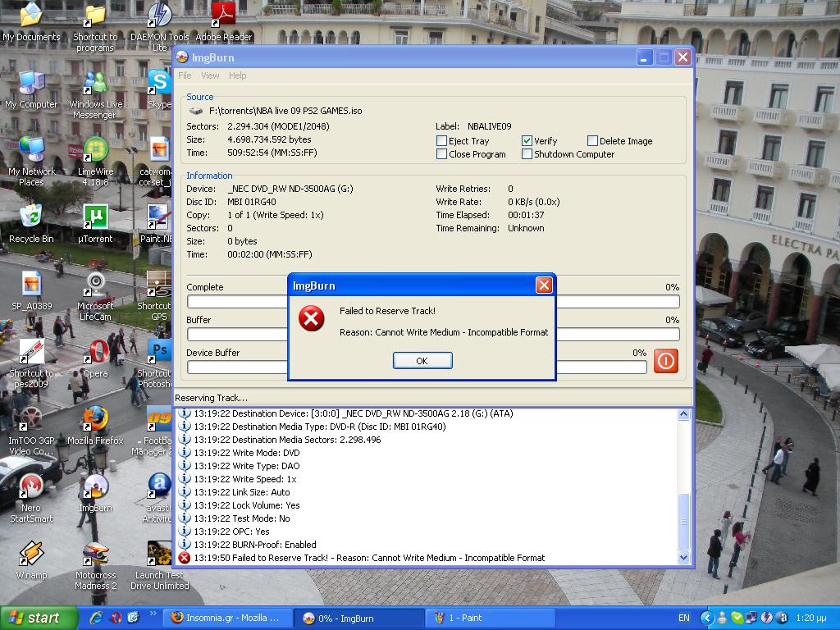The image size is (840, 630).
Task: Click OK in the ImgBurn error dialog
Action: pyautogui.click(x=422, y=361)
